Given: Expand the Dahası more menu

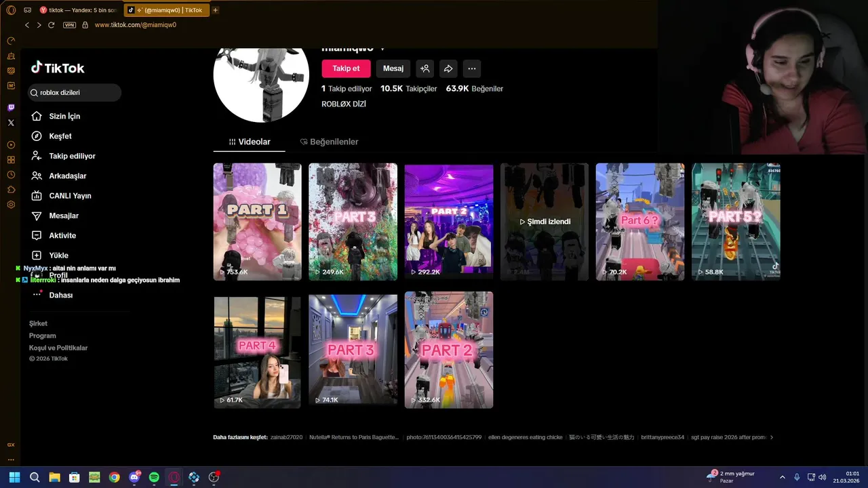Looking at the screenshot, I should pyautogui.click(x=52, y=295).
